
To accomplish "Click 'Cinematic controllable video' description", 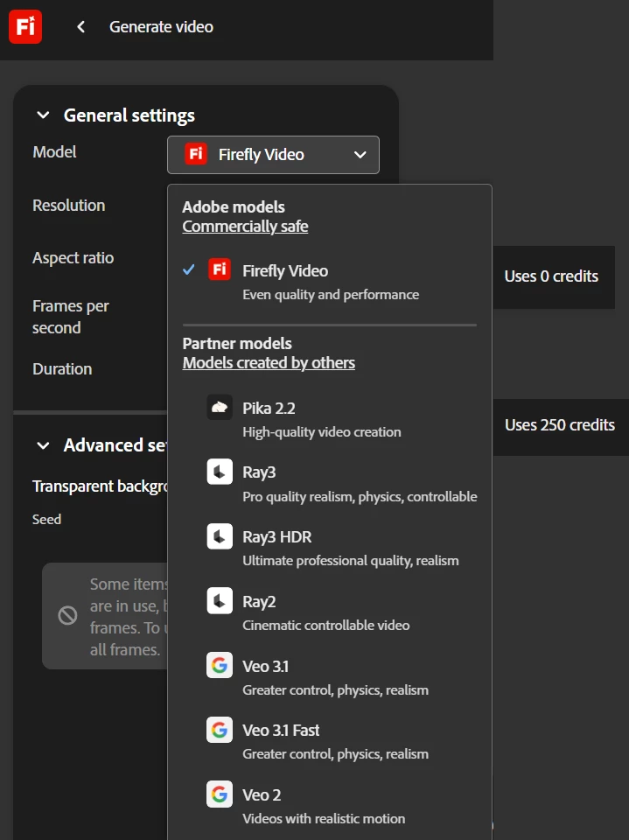I will point(325,625).
